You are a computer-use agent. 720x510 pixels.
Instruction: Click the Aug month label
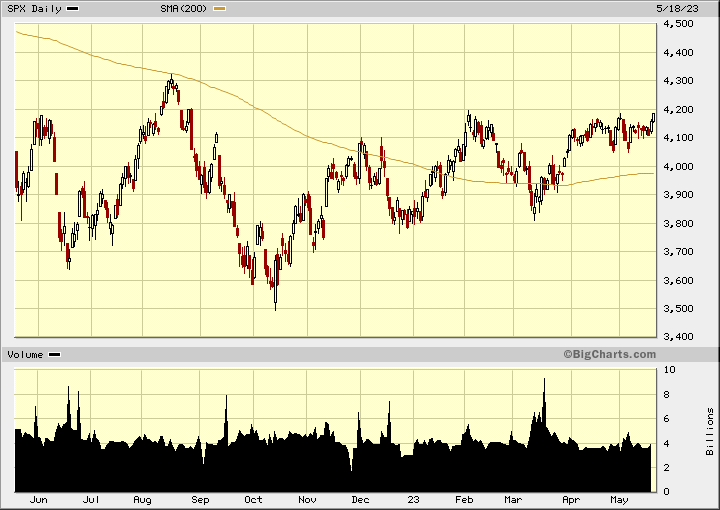(142, 500)
